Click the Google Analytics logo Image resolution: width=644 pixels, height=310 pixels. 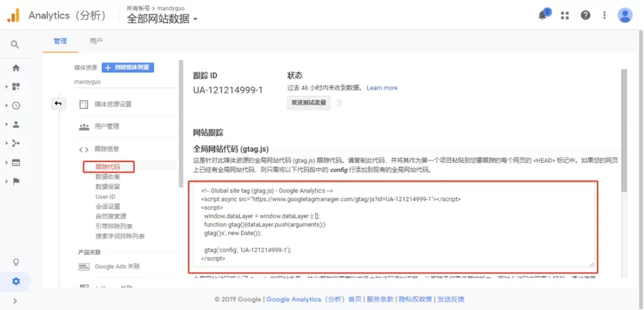coord(14,15)
